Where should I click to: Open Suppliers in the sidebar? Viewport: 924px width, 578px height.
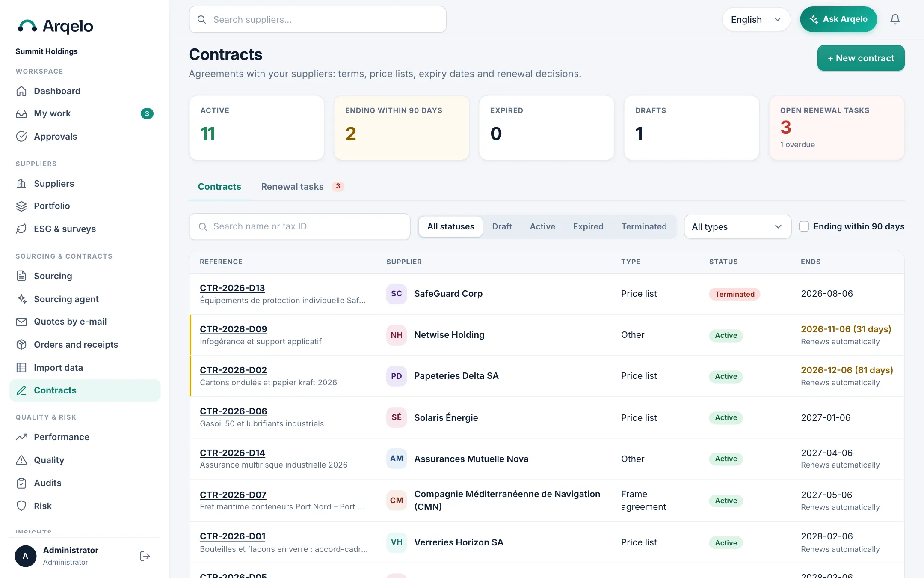click(85, 183)
